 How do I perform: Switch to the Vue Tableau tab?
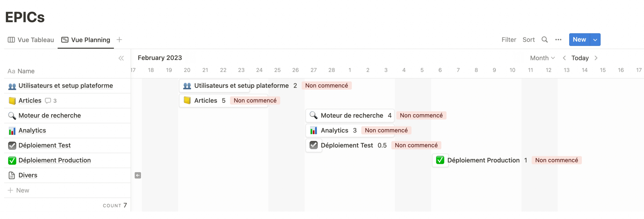[x=31, y=40]
